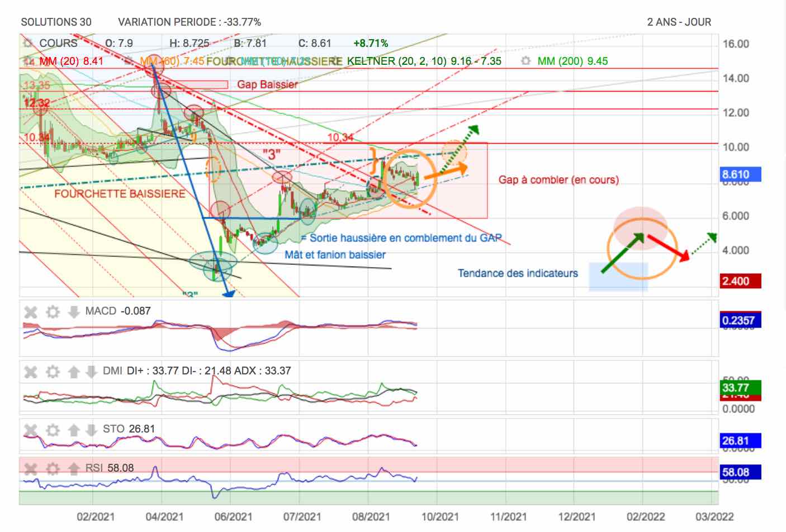Click the +8.71% daily change value
Image resolution: width=786 pixels, height=532 pixels.
pyautogui.click(x=371, y=43)
